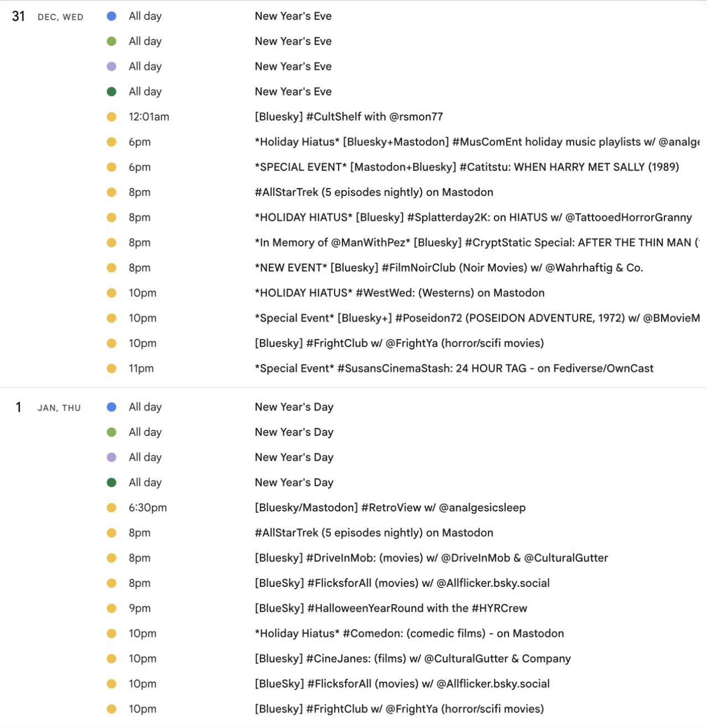
Task: Open the 12:01am #CultShelf event
Action: [349, 117]
